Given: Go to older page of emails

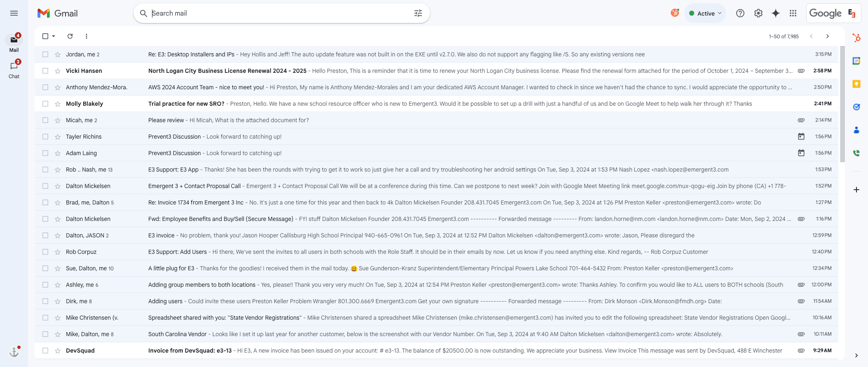Looking at the screenshot, I should tap(828, 36).
